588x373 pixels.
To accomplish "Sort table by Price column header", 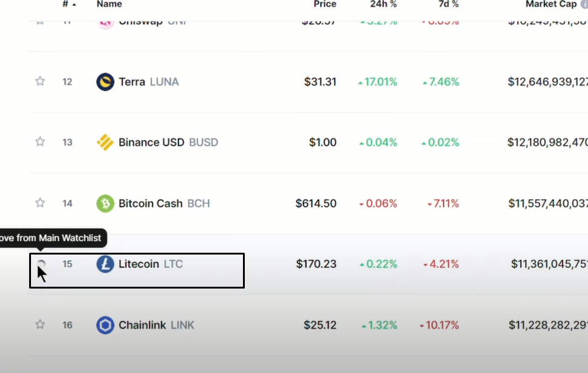I will click(x=325, y=4).
